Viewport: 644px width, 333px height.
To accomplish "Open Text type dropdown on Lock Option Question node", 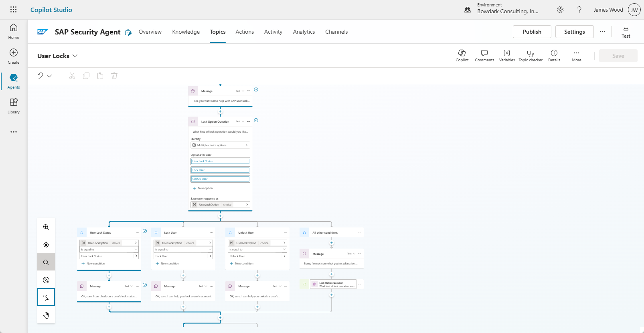I will [240, 121].
